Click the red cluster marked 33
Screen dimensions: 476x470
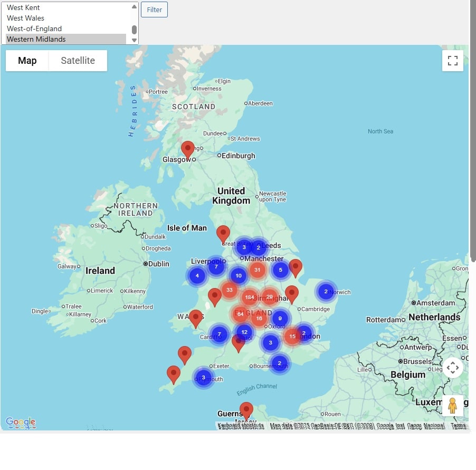coord(229,290)
